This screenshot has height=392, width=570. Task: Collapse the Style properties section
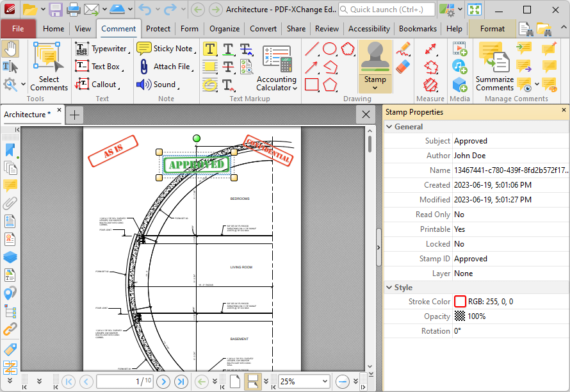coord(389,287)
